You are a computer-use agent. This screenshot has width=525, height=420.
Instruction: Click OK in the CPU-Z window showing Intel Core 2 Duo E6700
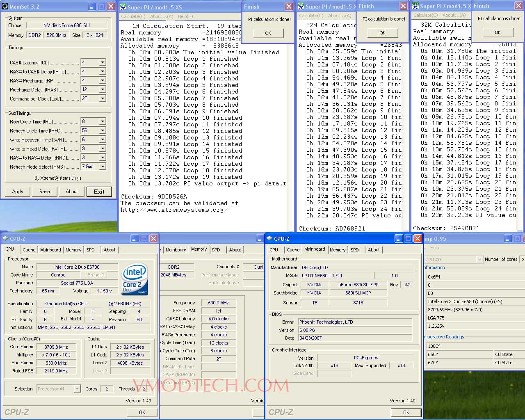(x=142, y=412)
